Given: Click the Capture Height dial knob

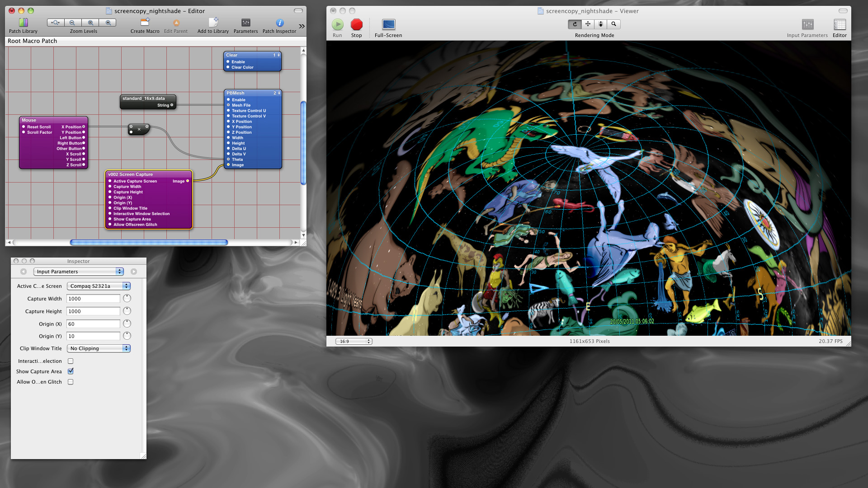Looking at the screenshot, I should click(x=127, y=311).
